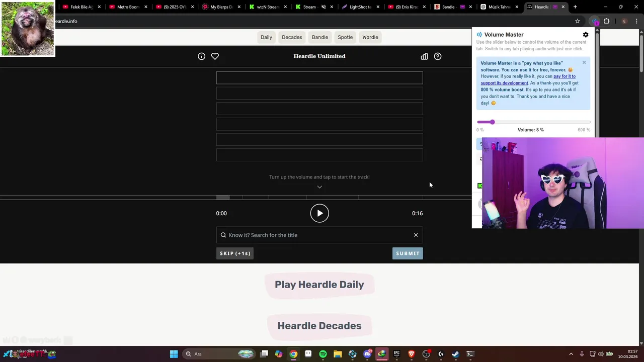Close the Heardle tab
644x362 pixels.
tap(563, 7)
